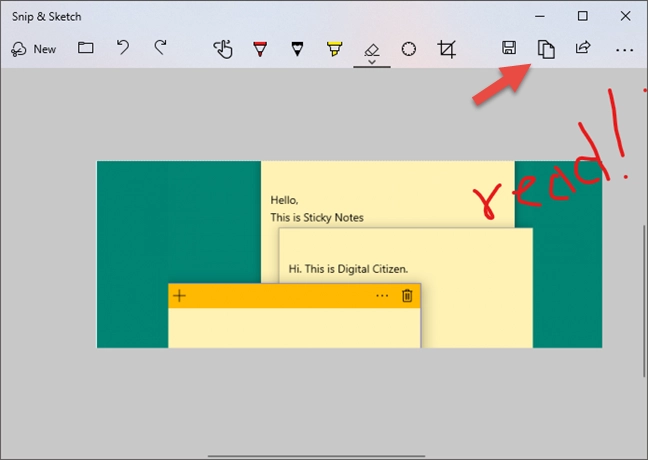Select the black Pencil tool
Image resolution: width=648 pixels, height=460 pixels.
click(297, 49)
